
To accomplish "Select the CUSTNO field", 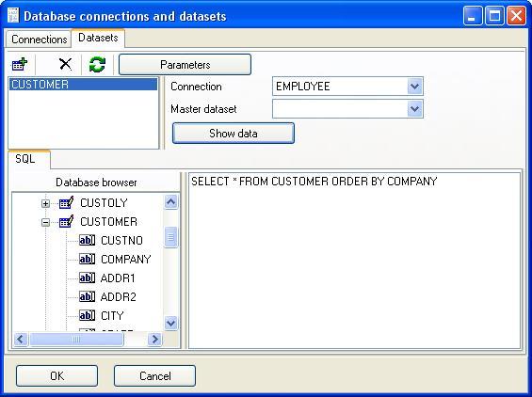I will pos(121,241).
